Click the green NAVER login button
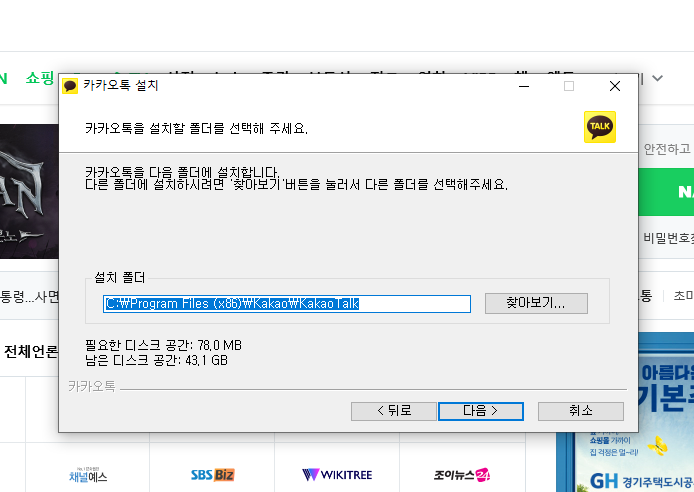 pyautogui.click(x=666, y=192)
